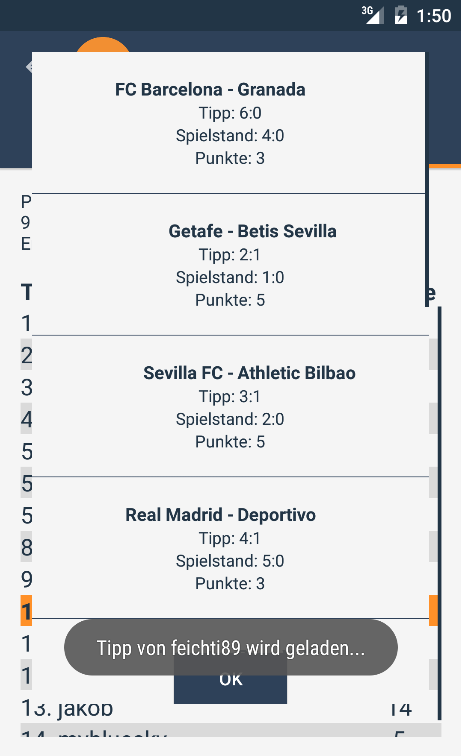Tap the back arrow behind the dialog
This screenshot has height=756, width=461.
28,67
